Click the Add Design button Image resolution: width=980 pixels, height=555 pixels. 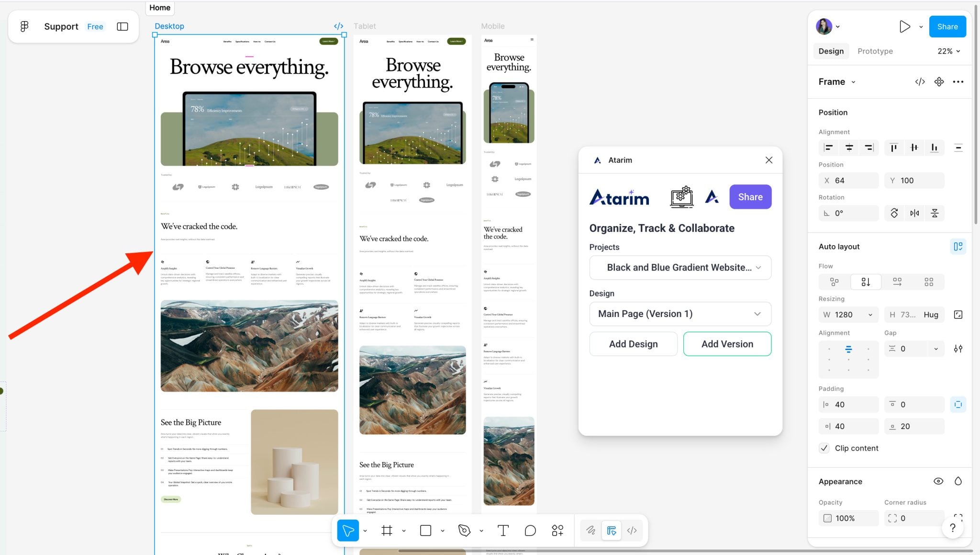point(633,344)
